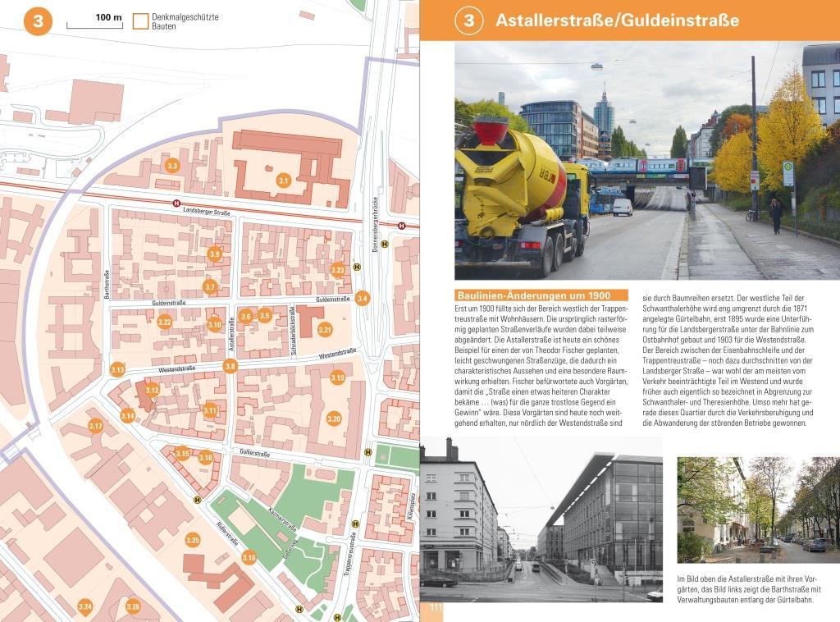Click map marker 3.12
Image resolution: width=840 pixels, height=622 pixels.
[x=152, y=391]
